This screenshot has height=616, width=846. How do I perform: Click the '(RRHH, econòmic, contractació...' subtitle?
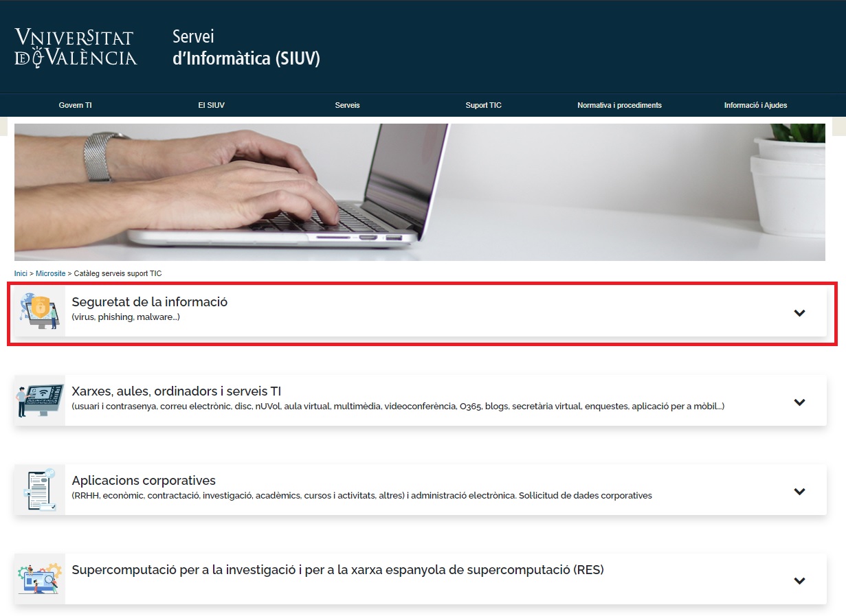[361, 496]
